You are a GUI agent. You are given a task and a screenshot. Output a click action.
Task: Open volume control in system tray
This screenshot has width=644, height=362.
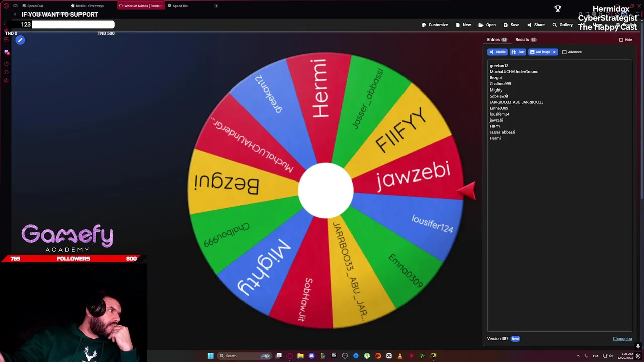pos(611,356)
